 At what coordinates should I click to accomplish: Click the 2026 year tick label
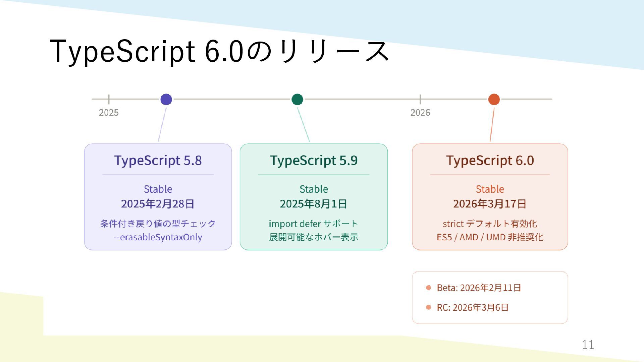420,113
